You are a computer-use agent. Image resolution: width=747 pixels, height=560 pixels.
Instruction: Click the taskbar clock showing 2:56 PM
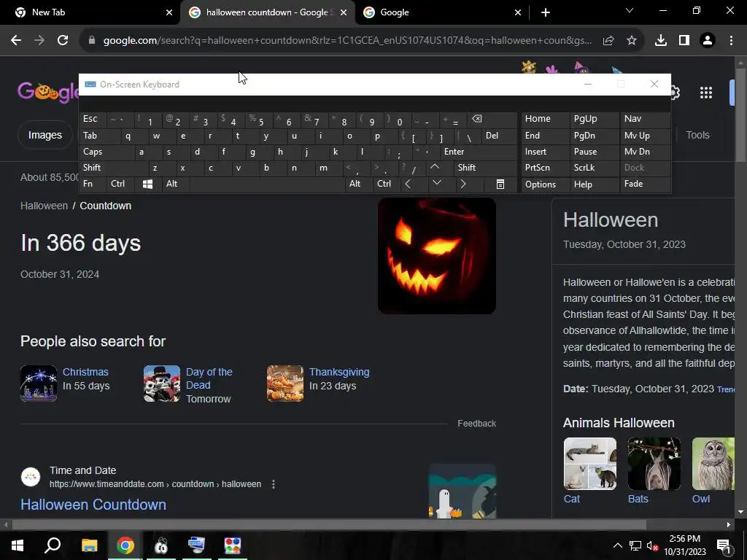[x=684, y=545]
